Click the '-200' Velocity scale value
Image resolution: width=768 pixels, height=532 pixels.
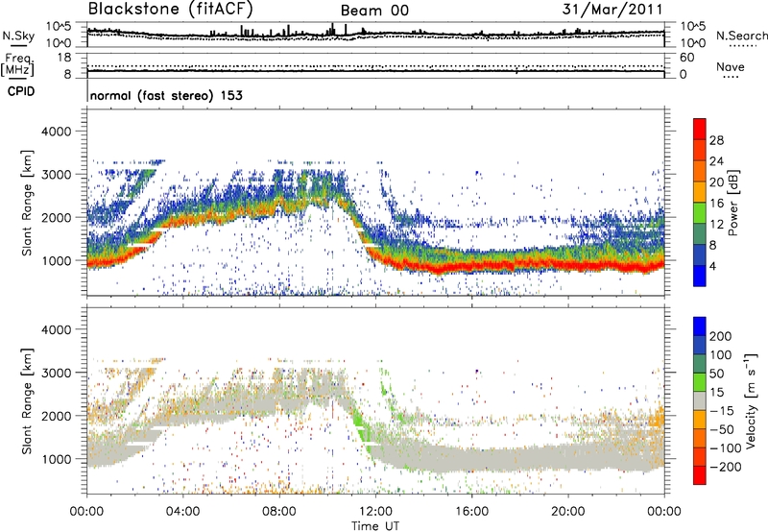(725, 467)
